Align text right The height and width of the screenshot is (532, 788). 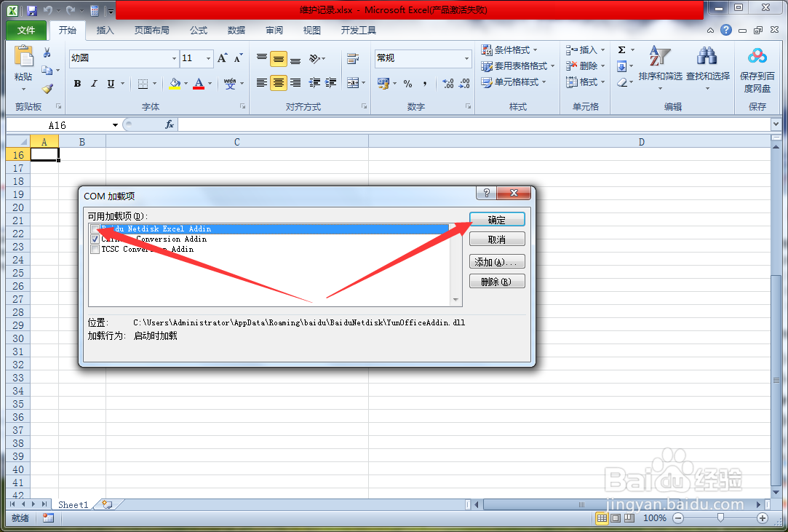(x=295, y=83)
